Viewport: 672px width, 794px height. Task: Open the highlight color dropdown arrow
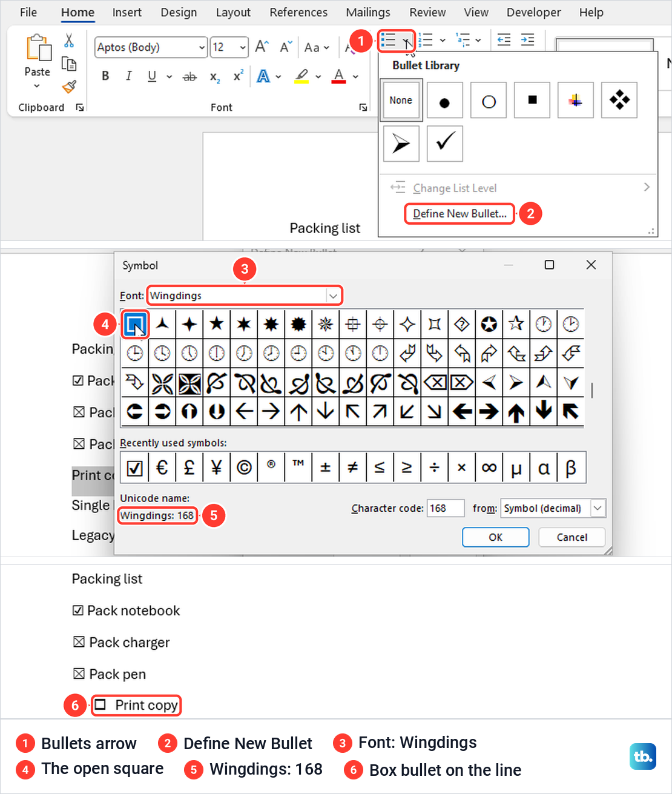pyautogui.click(x=318, y=76)
